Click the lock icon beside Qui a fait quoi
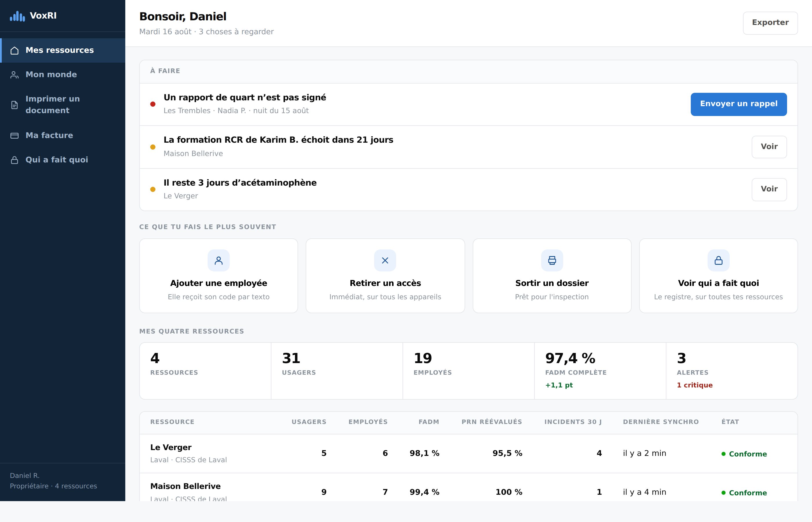The width and height of the screenshot is (812, 522). (14, 160)
